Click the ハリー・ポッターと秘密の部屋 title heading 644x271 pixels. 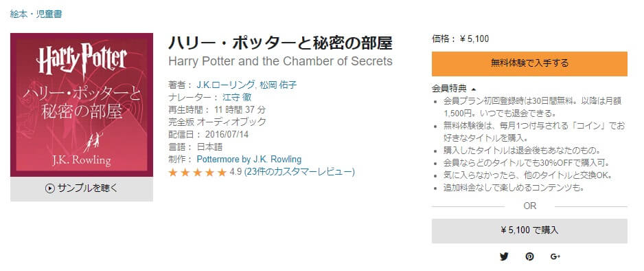tap(281, 43)
